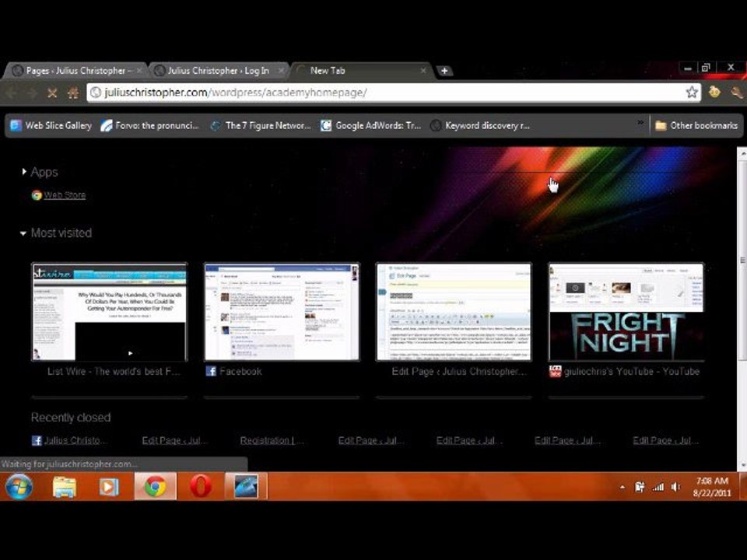Switch to Julius Christopher Log In tab
This screenshot has height=560, width=747.
point(218,71)
